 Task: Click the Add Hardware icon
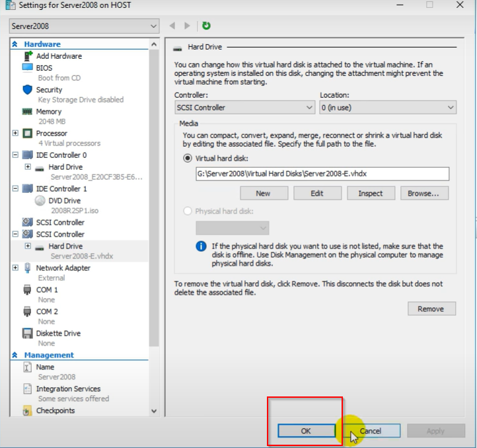[28, 56]
